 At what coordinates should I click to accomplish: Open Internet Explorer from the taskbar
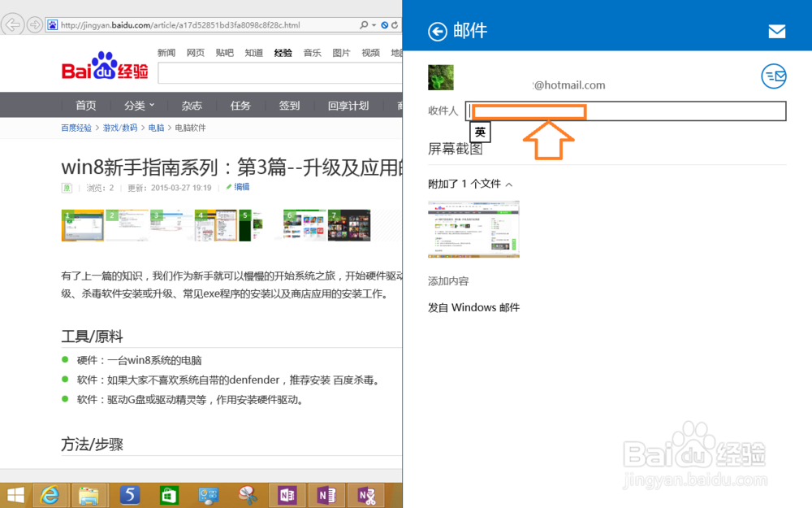50,496
